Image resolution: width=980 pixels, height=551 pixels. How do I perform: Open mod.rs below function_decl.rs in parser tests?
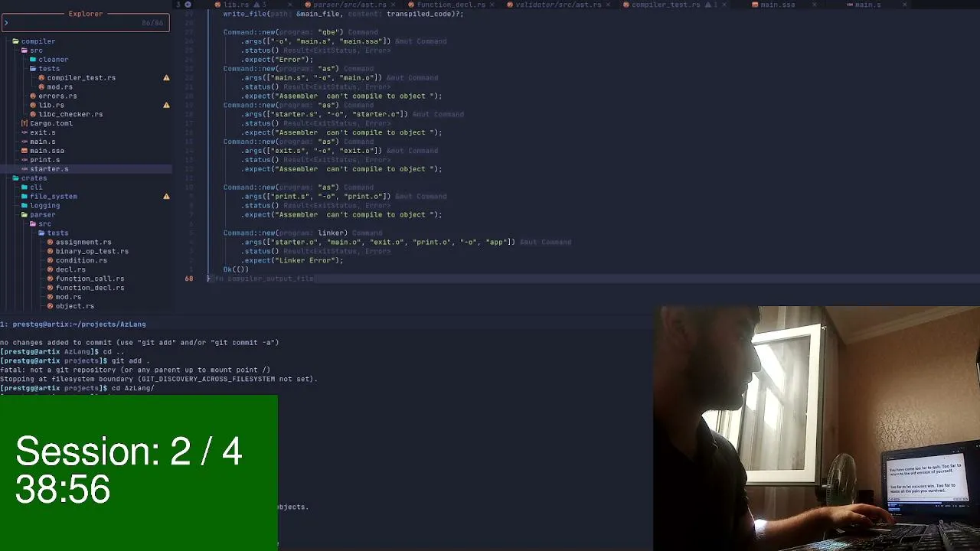click(68, 298)
